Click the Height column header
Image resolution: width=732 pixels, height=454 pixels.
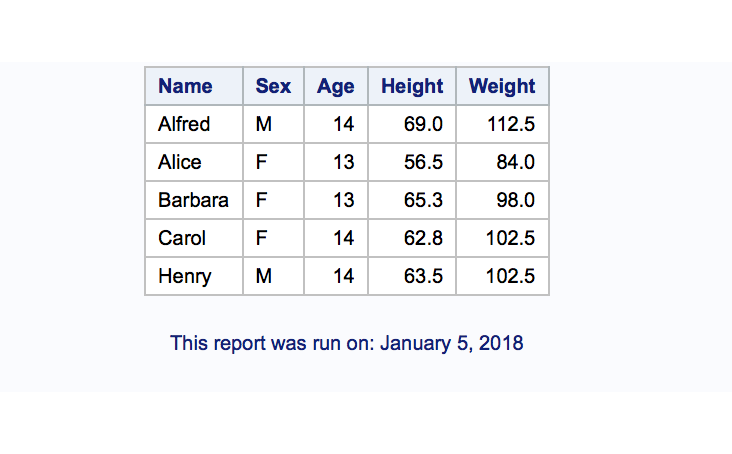tap(412, 86)
